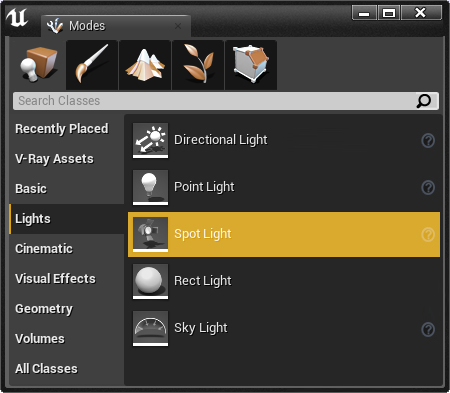
Task: Open the Volumes category
Action: (40, 339)
